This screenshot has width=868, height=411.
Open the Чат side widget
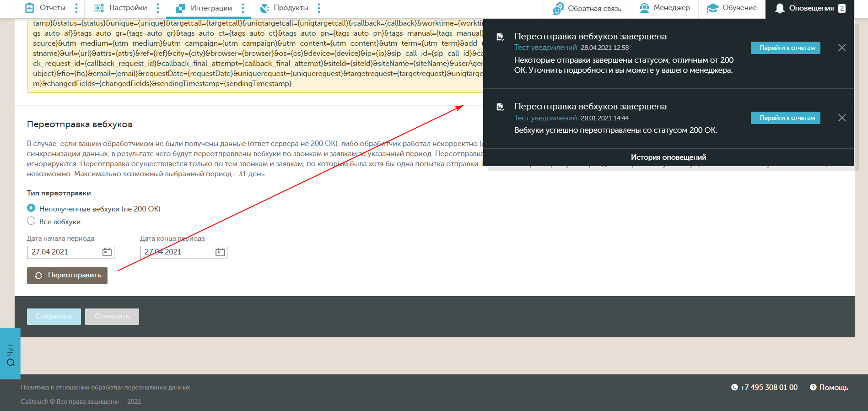tap(10, 353)
